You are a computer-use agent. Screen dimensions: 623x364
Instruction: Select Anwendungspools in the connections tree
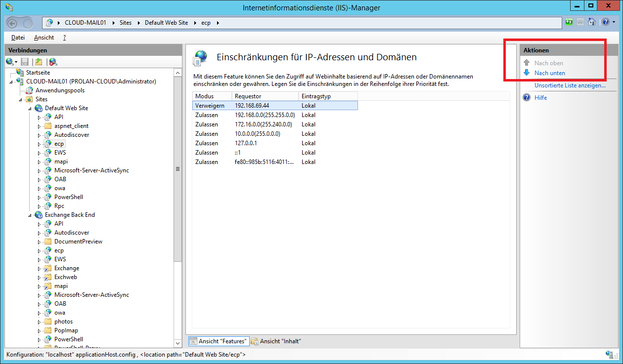click(60, 90)
